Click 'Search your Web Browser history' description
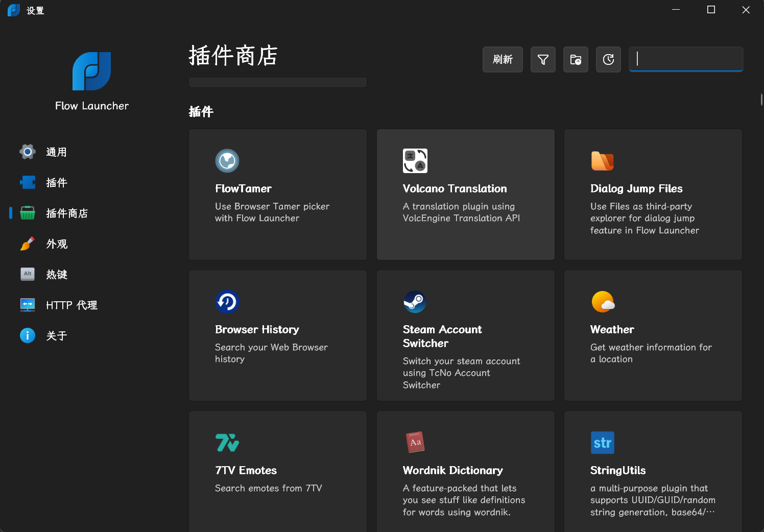The width and height of the screenshot is (764, 532). click(x=271, y=353)
